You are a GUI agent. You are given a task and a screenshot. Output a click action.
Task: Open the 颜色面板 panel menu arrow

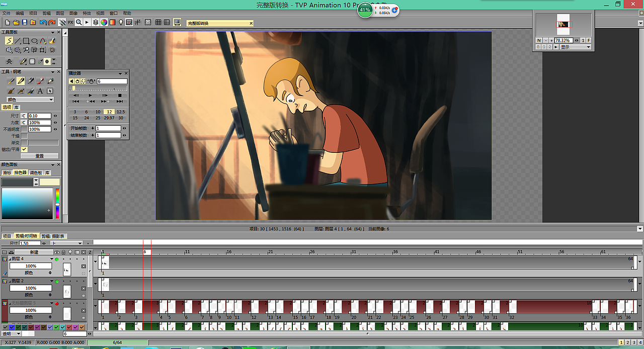coord(53,164)
